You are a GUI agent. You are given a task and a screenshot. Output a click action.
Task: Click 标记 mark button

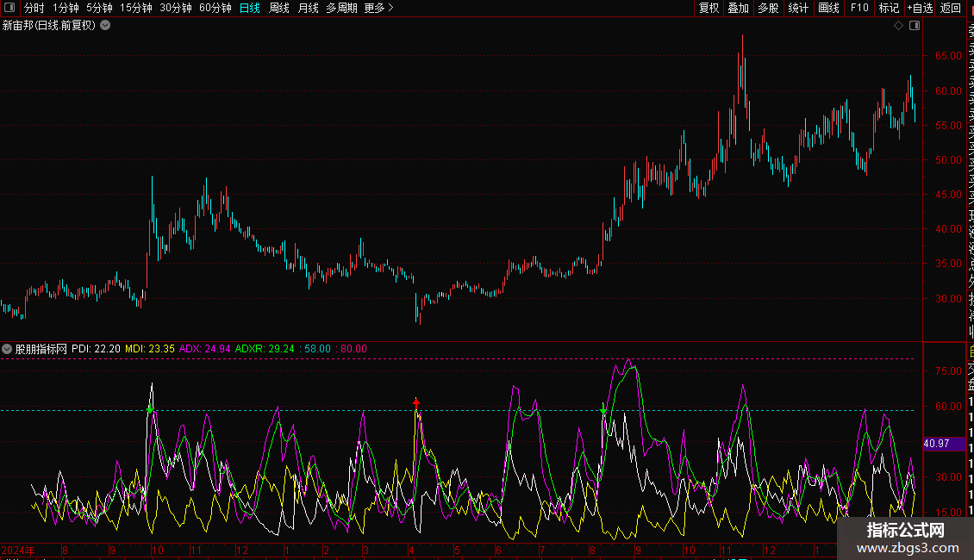889,8
